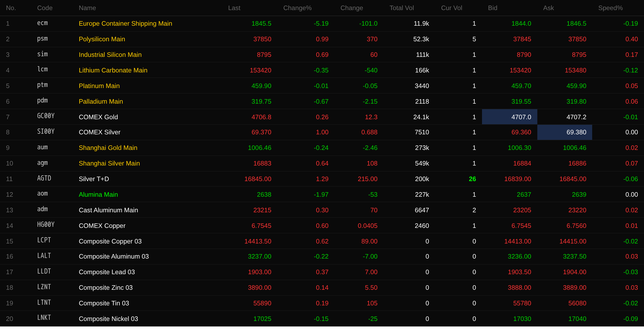Select Polysilicon Main contract name
Viewport: 644px width, 330px height.
[x=102, y=39]
